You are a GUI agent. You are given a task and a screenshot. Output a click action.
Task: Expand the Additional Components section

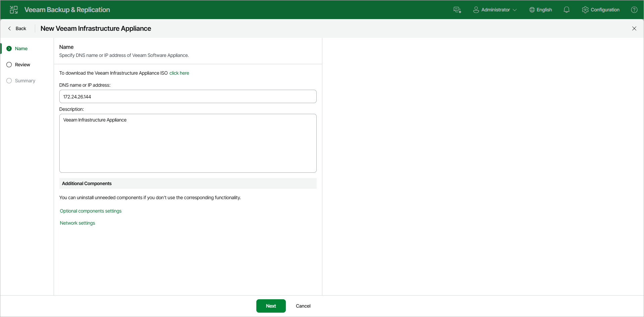(87, 183)
